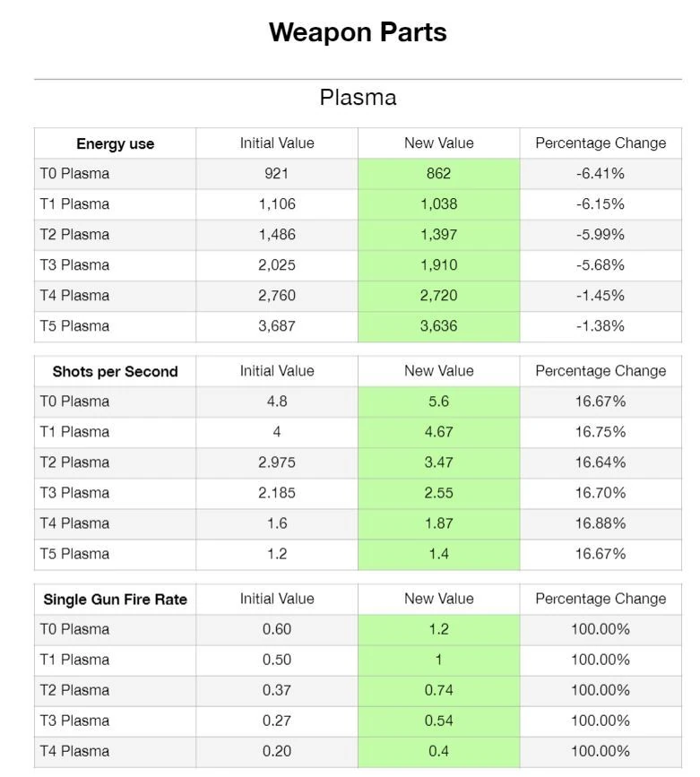Click T0 Plasma row in Energy use table
The width and height of the screenshot is (700, 777).
click(74, 174)
